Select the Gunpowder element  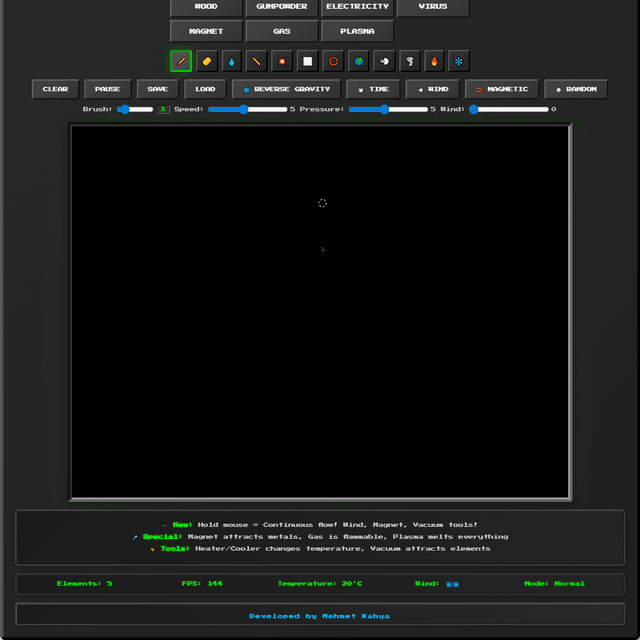(x=282, y=7)
